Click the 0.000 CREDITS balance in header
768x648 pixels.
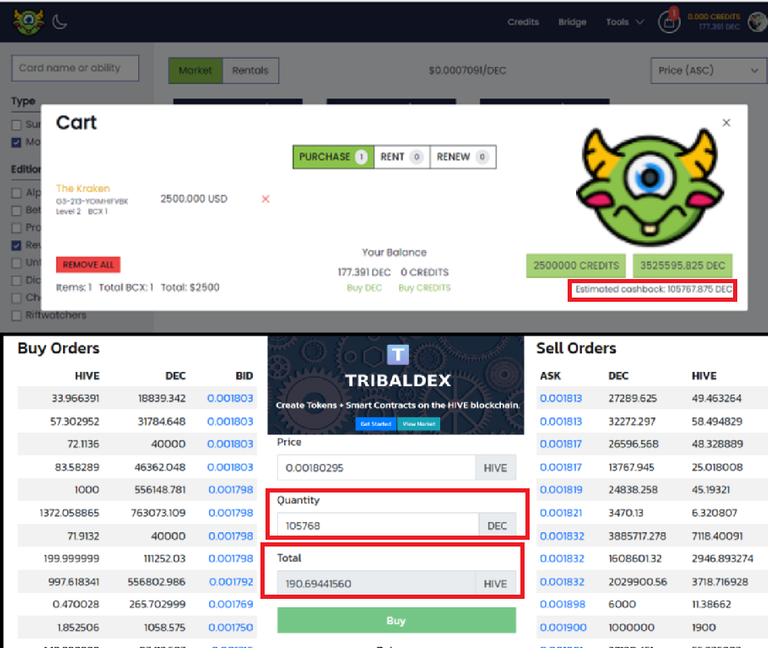[x=714, y=17]
